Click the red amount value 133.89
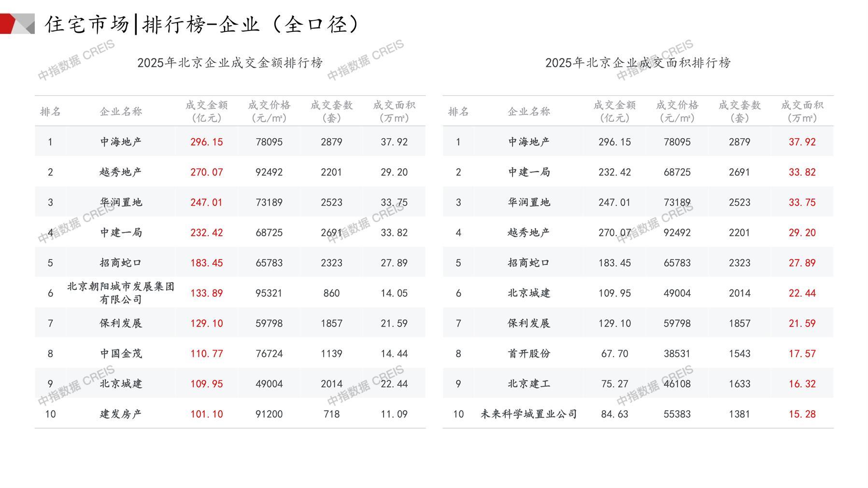Image resolution: width=868 pixels, height=488 pixels. (x=206, y=293)
